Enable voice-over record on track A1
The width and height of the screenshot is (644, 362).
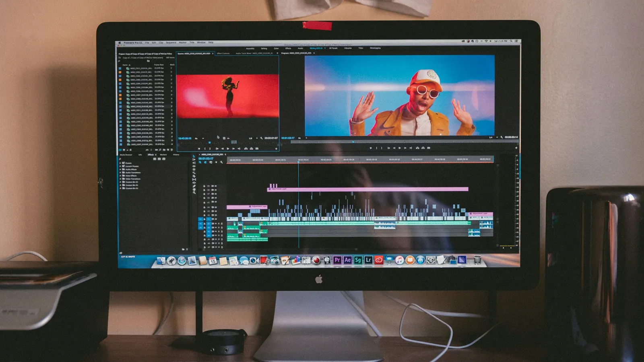click(x=222, y=224)
